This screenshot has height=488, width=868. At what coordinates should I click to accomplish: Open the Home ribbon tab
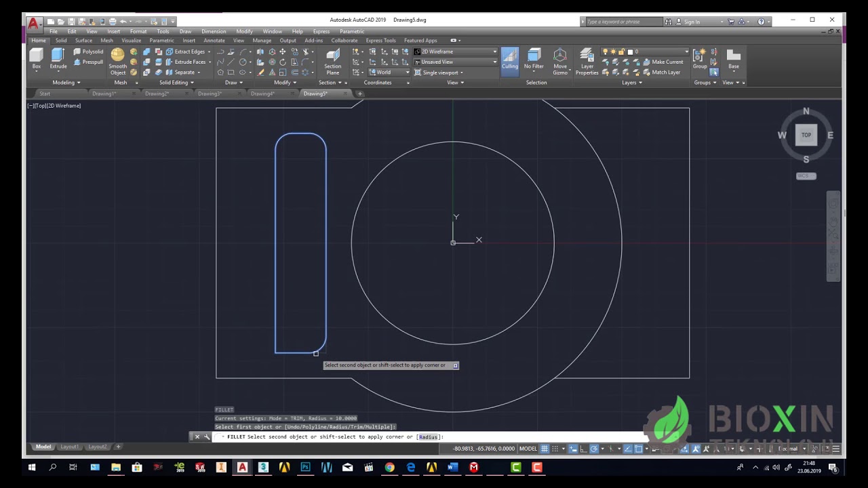click(39, 40)
